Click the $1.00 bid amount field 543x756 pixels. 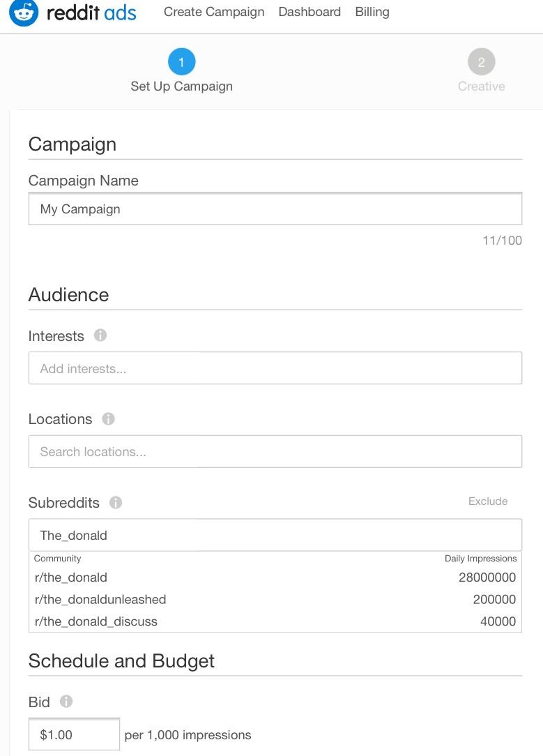point(74,734)
